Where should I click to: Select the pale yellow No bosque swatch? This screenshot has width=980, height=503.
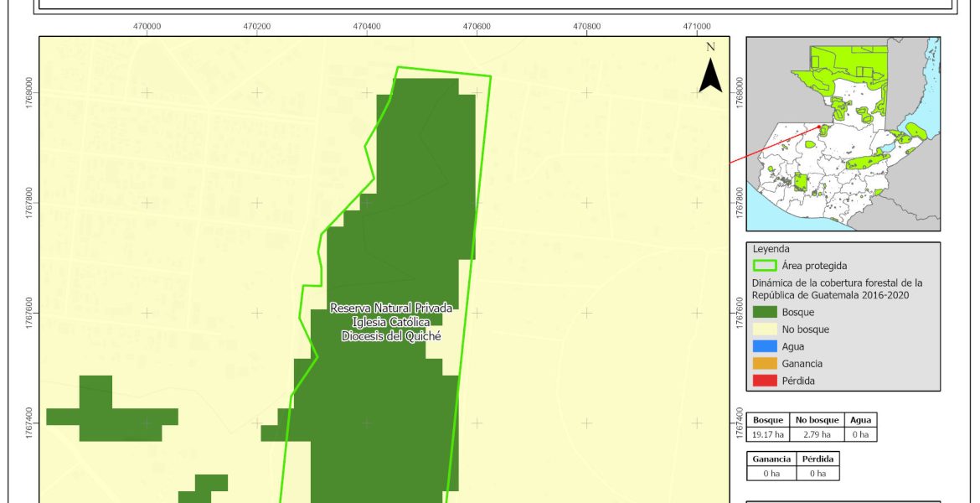coord(765,329)
